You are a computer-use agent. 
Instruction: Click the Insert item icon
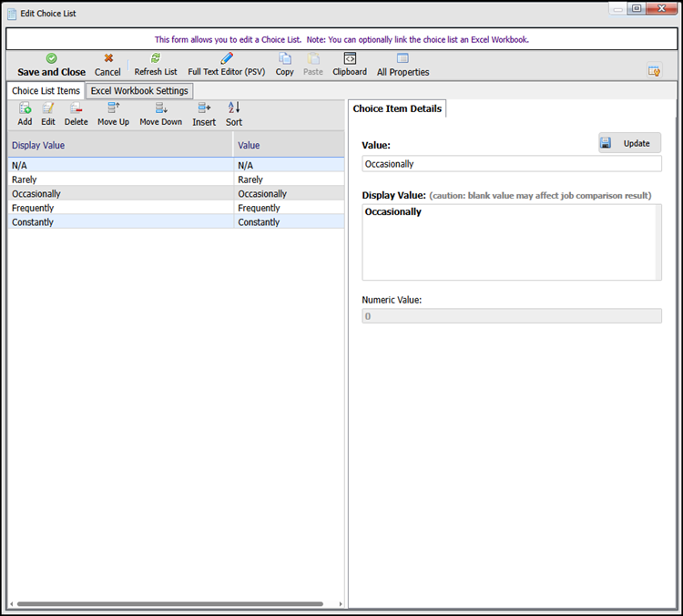click(204, 108)
